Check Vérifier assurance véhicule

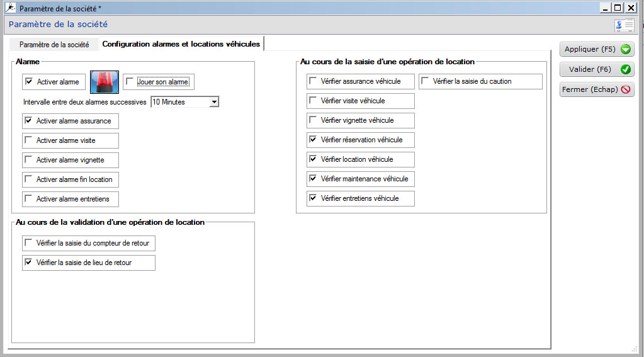tap(312, 81)
